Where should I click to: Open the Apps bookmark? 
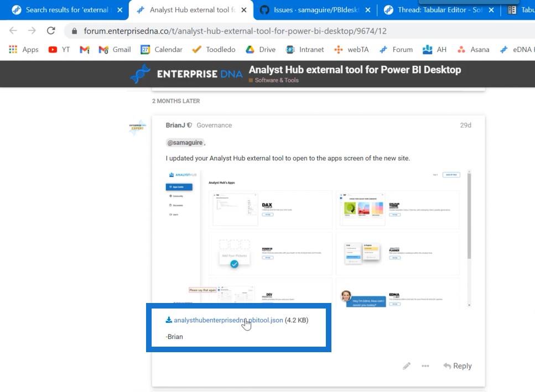(24, 49)
